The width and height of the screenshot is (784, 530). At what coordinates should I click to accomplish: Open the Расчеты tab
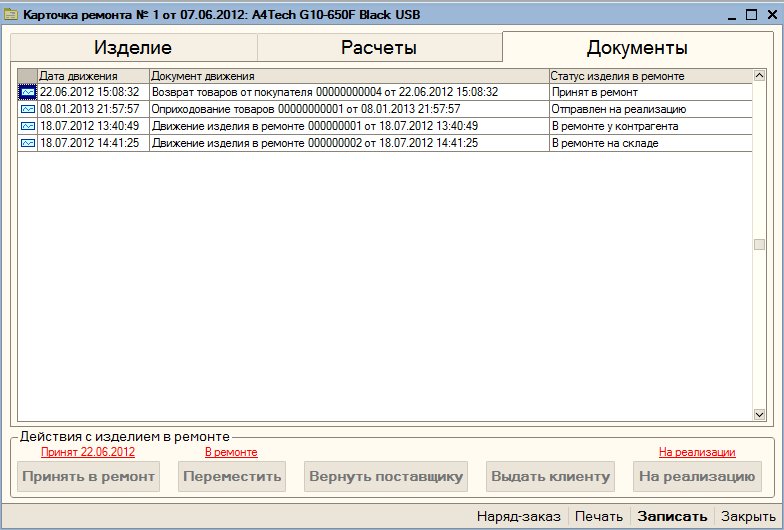379,48
